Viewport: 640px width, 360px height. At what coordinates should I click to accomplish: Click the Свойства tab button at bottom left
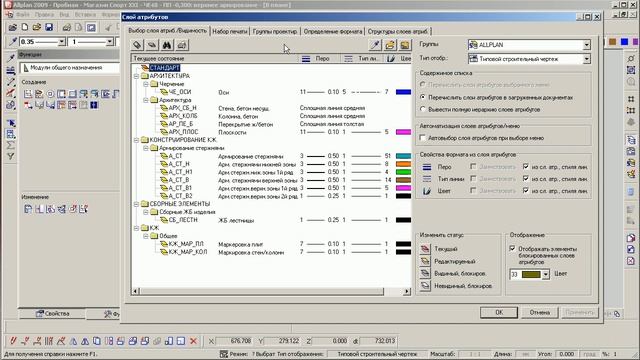click(x=52, y=313)
